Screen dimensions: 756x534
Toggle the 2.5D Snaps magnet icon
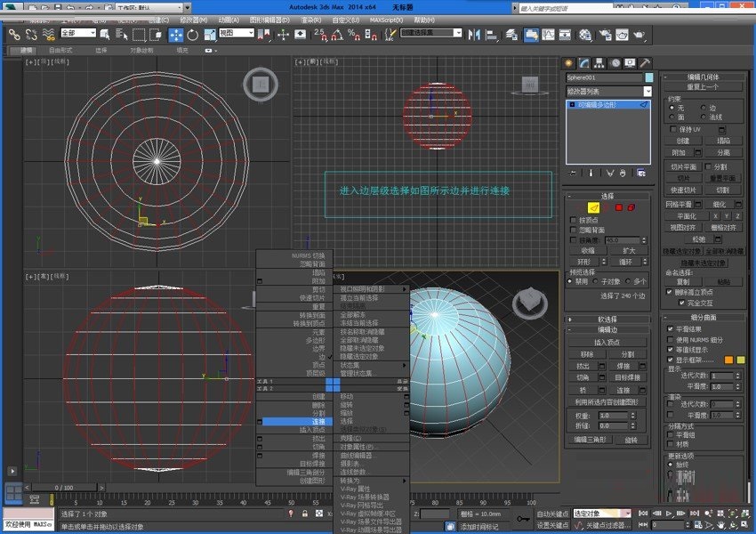[x=320, y=35]
